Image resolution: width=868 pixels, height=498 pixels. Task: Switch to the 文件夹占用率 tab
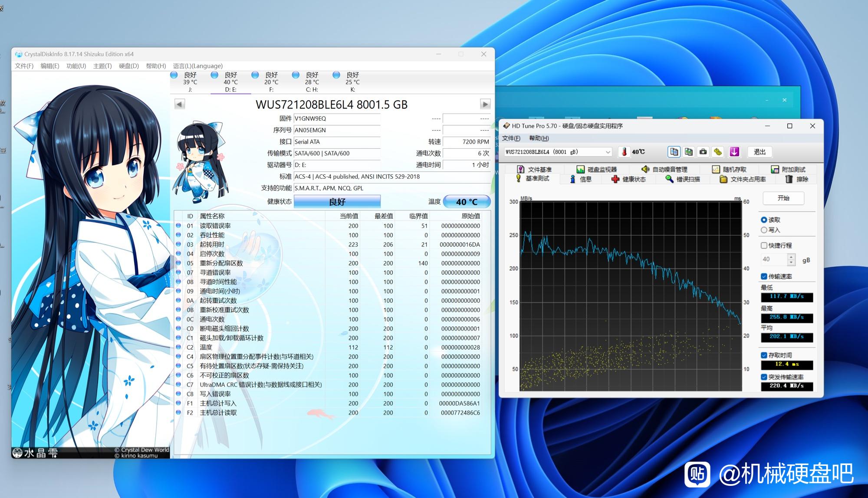point(743,179)
